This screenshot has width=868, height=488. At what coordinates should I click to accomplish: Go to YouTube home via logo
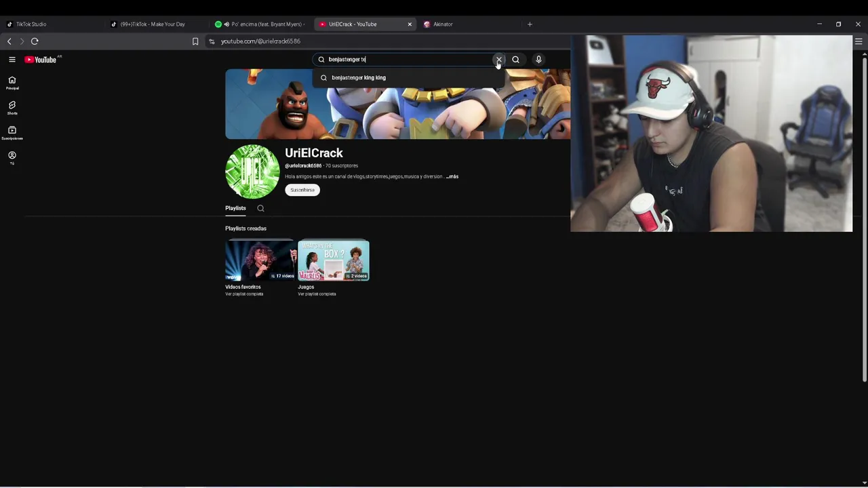(41, 60)
